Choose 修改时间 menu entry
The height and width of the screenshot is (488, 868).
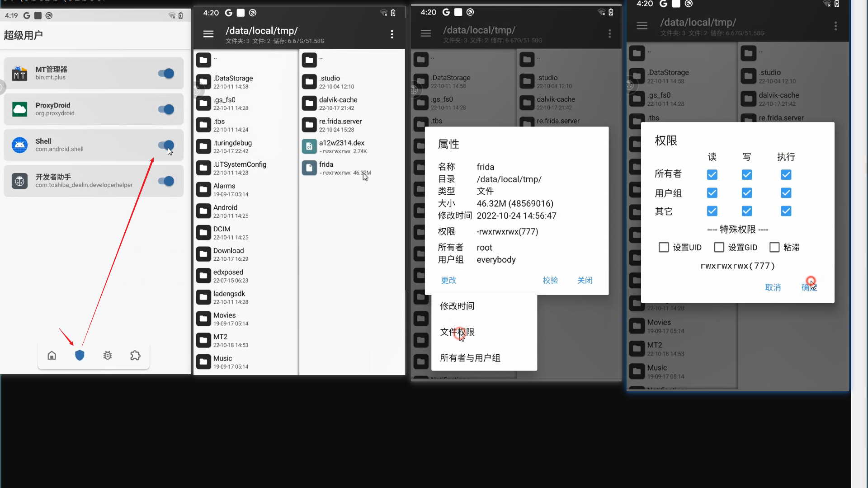(457, 306)
